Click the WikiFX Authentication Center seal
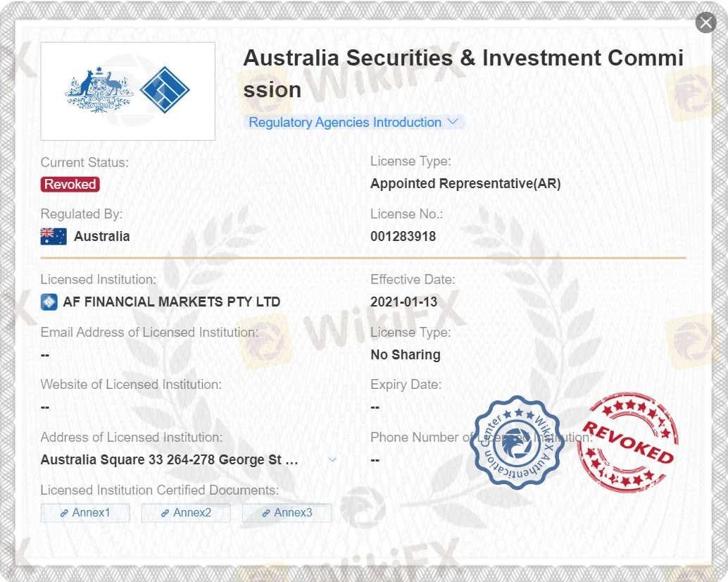 pos(516,444)
